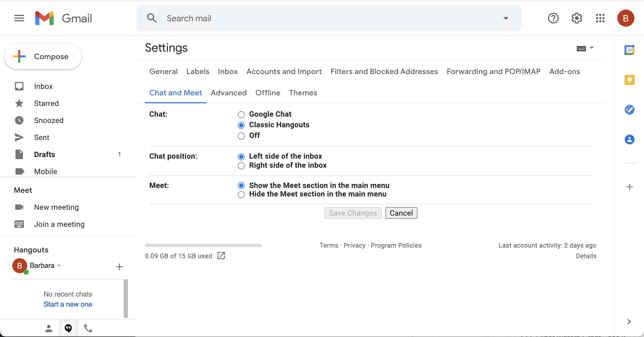Screen dimensions: 644x337
Task: Open Google Tasks side panel icon
Action: point(629,110)
